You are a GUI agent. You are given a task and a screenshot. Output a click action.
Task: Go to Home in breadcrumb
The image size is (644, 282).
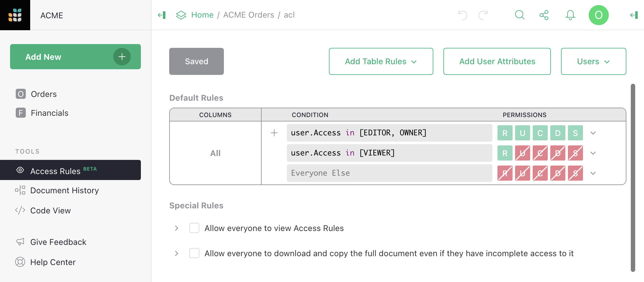coord(202,15)
